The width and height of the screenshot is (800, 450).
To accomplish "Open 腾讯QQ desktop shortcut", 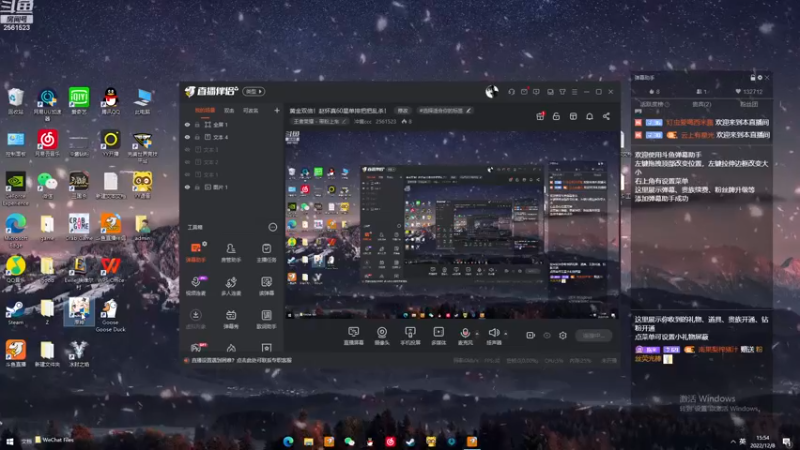I will [110, 101].
